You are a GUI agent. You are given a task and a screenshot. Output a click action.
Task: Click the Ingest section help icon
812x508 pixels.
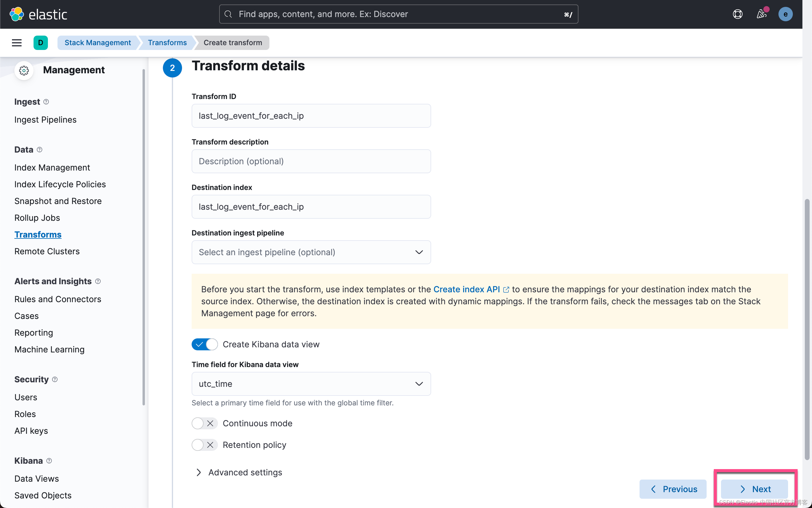(46, 102)
